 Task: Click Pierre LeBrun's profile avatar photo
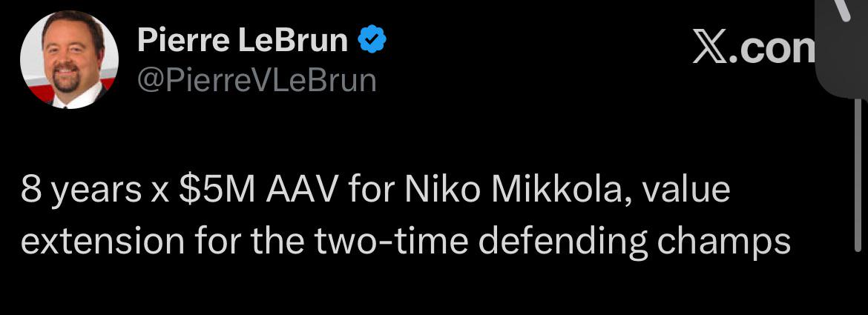point(69,60)
